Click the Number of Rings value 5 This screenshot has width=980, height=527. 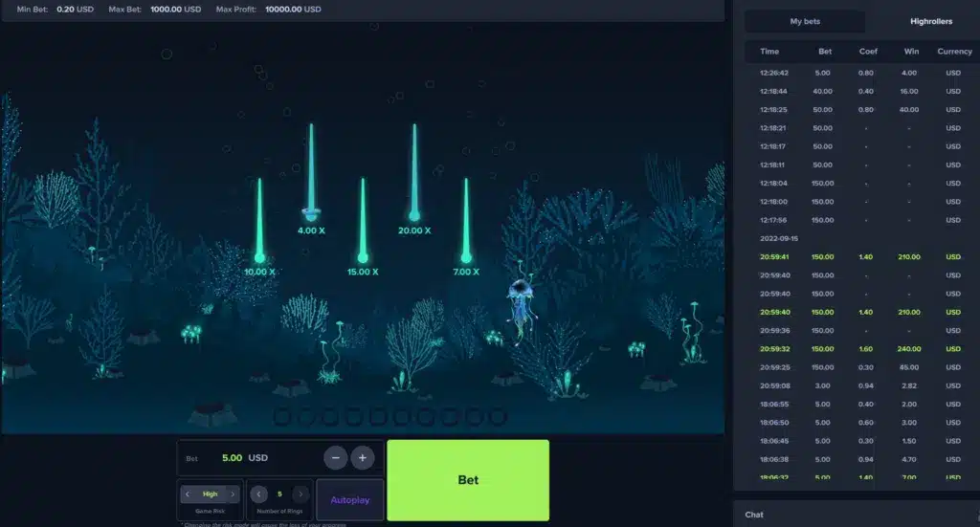(x=279, y=494)
